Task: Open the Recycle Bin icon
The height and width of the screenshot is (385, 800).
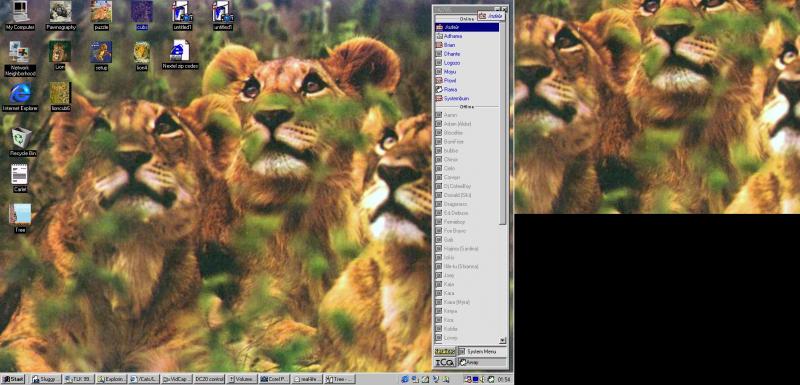Action: pos(22,142)
